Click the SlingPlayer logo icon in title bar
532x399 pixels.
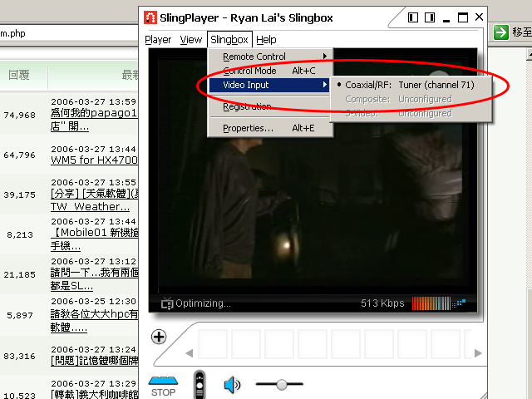tap(150, 17)
